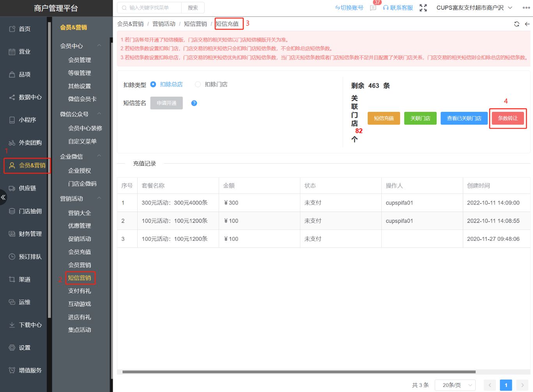Click the 金额 column header
533x392 pixels.
pyautogui.click(x=259, y=185)
